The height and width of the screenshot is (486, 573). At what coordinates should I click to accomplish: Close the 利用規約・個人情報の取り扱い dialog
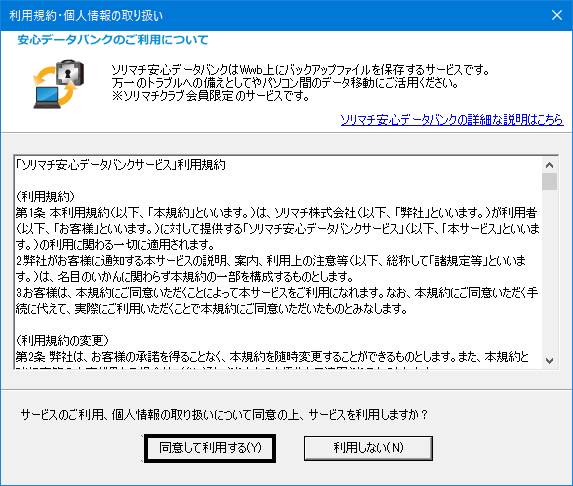[x=557, y=15]
